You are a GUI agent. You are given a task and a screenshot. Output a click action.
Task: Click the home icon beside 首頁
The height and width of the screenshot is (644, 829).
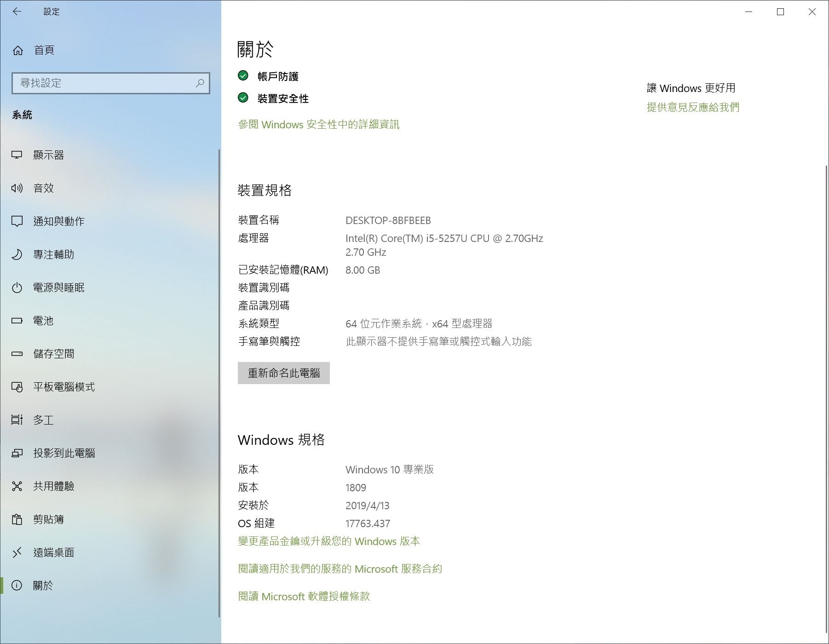(x=17, y=50)
